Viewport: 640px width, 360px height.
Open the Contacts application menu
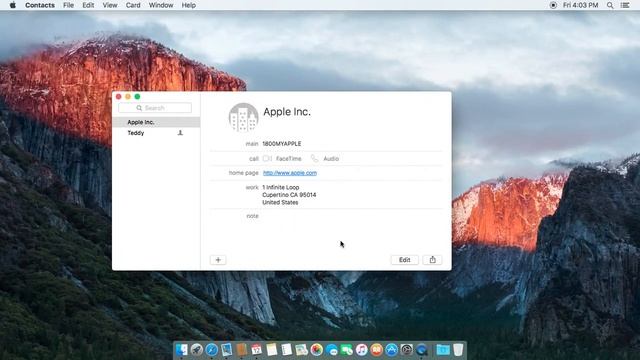coord(40,5)
